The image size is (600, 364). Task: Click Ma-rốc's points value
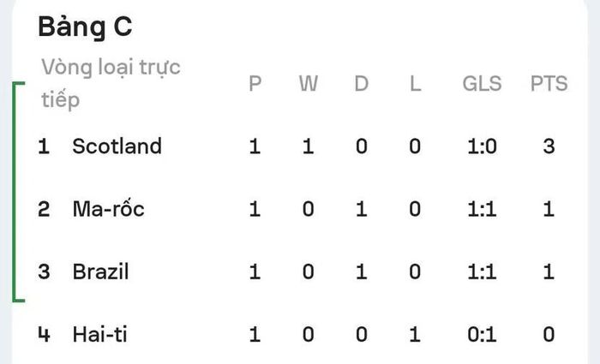[549, 209]
